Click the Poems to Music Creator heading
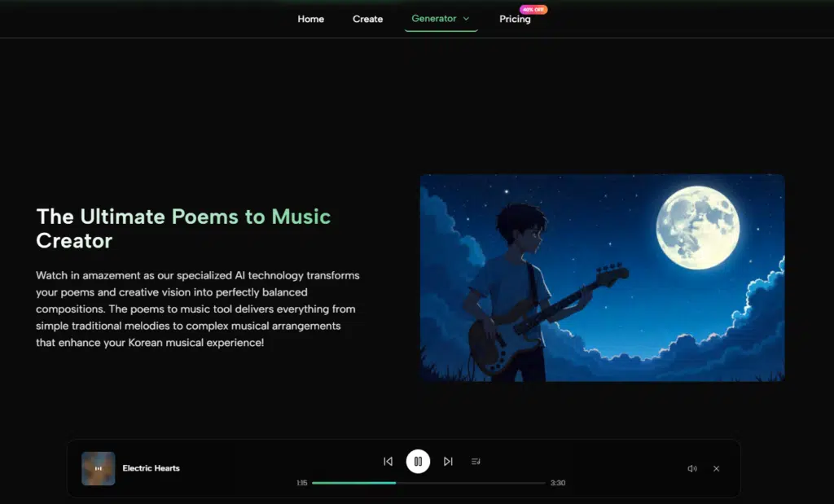834x504 pixels. (183, 229)
